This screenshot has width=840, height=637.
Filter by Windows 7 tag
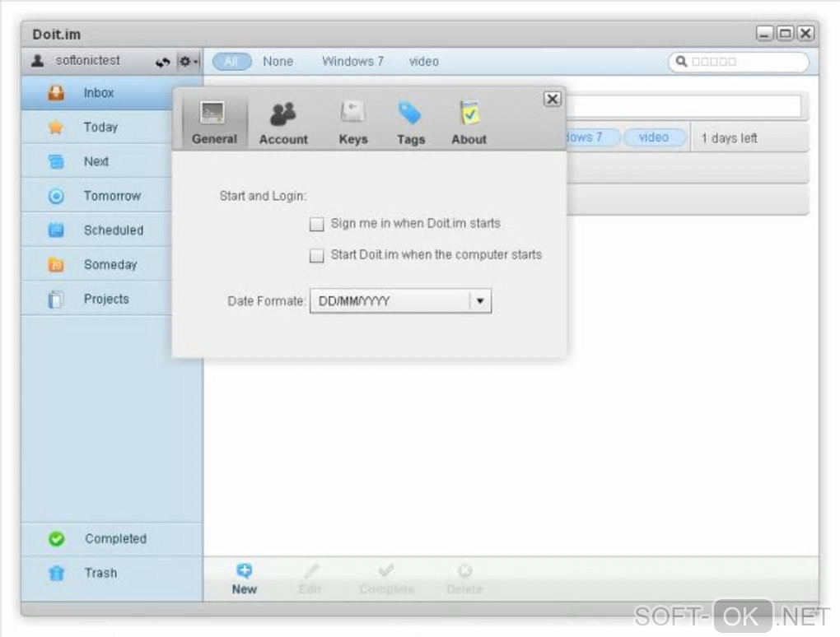pos(352,62)
